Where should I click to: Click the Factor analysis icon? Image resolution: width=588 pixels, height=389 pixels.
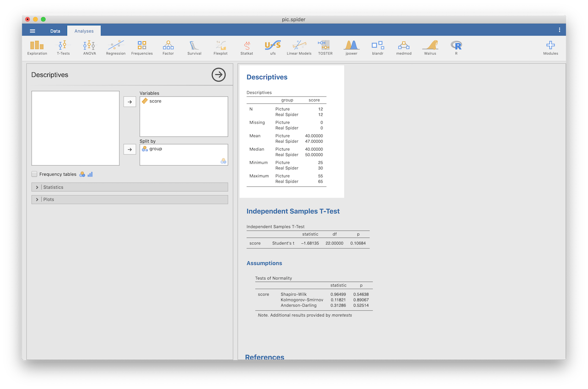pyautogui.click(x=168, y=47)
